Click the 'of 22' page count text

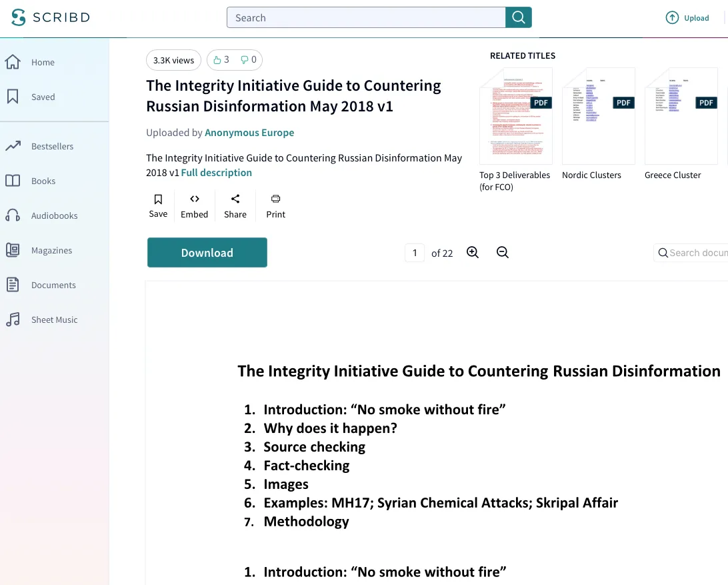click(442, 253)
